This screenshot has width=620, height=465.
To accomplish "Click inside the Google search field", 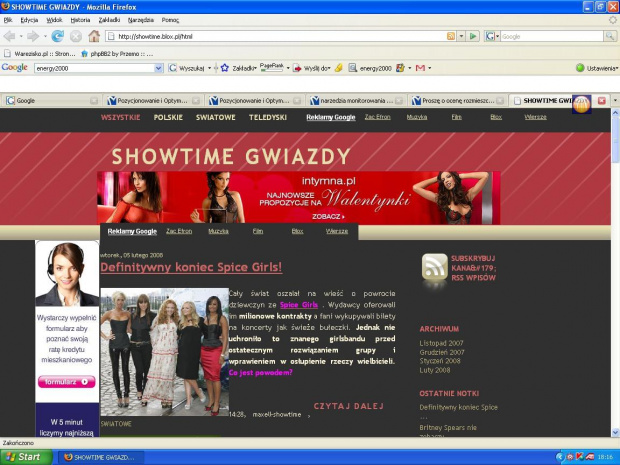I will pos(552,36).
